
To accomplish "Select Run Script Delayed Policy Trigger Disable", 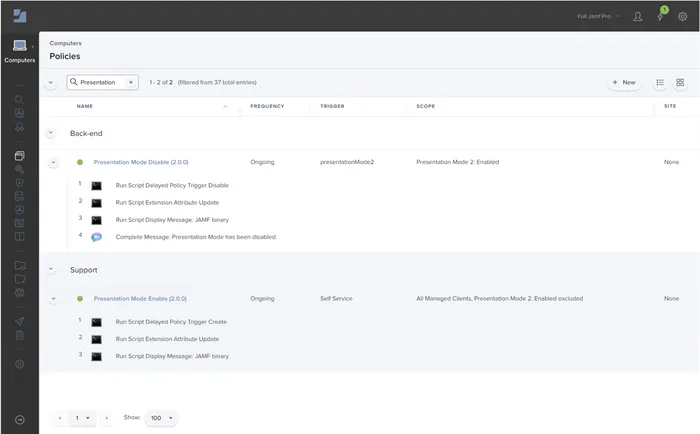I will point(172,185).
